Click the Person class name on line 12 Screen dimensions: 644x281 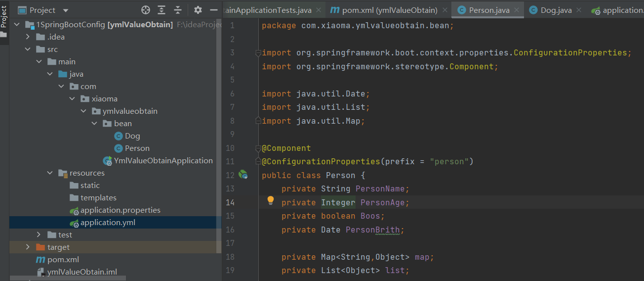tap(340, 175)
